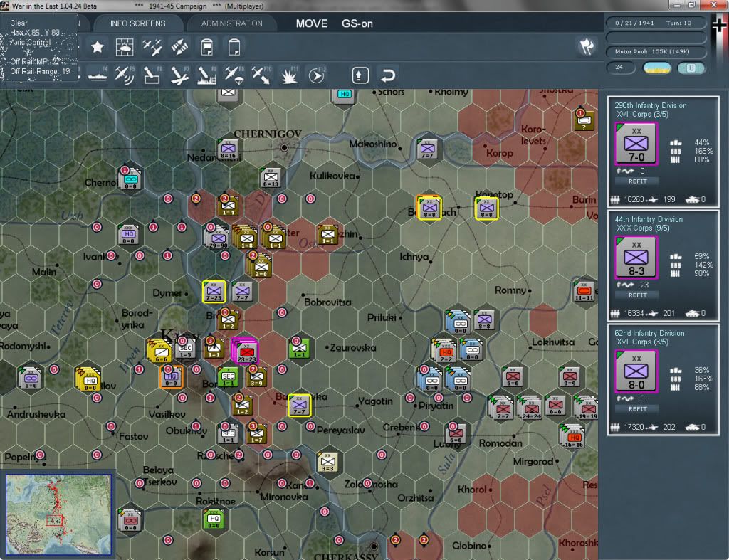Select the F9 air transport parachute mode
This screenshot has height=560, width=729.
[234, 75]
